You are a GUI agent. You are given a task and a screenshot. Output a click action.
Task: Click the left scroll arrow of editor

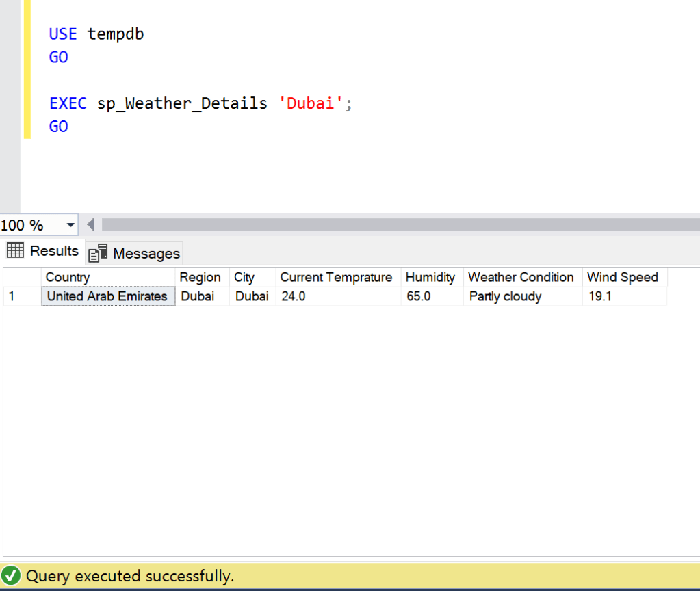click(90, 224)
